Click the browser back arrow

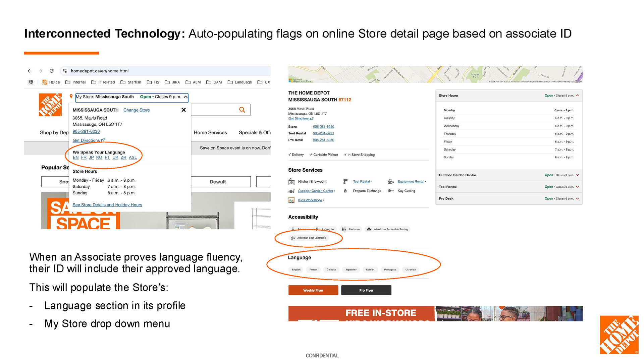[x=30, y=71]
